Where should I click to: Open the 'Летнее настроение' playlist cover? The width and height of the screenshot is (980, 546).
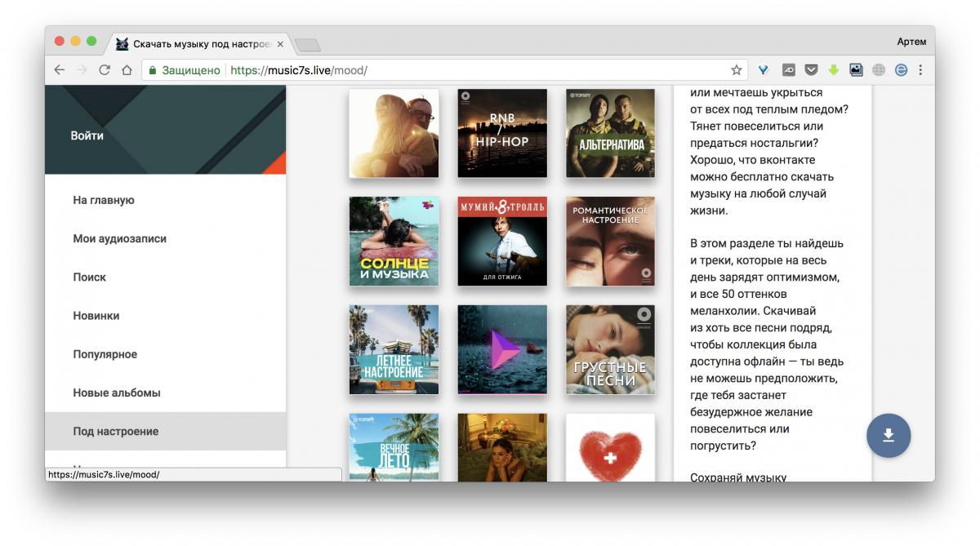[394, 350]
